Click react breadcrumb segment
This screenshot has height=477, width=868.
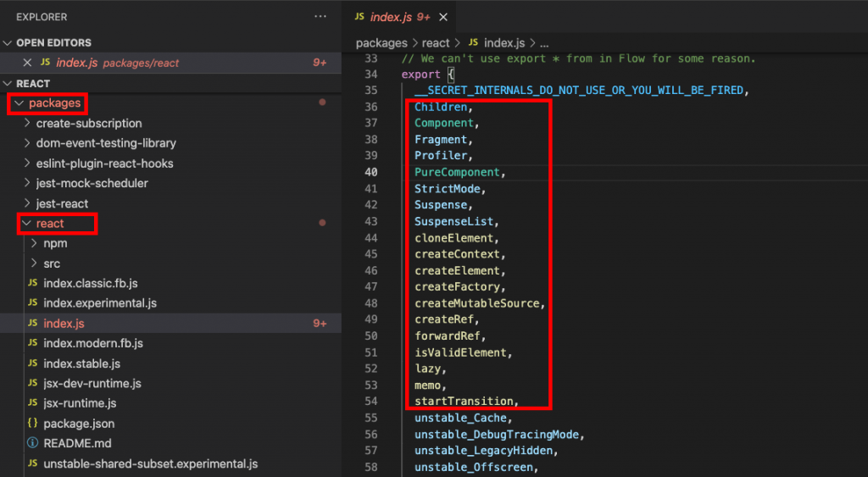pyautogui.click(x=436, y=43)
